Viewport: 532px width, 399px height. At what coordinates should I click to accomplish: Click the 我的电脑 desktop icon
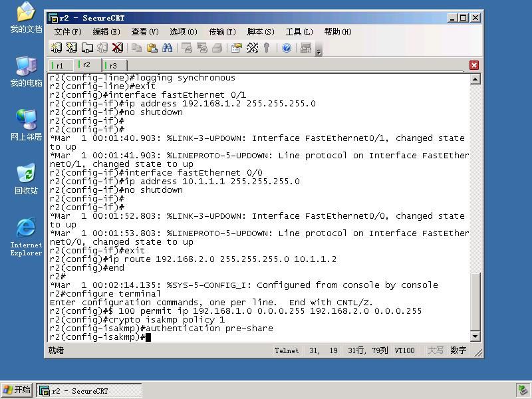click(x=26, y=72)
